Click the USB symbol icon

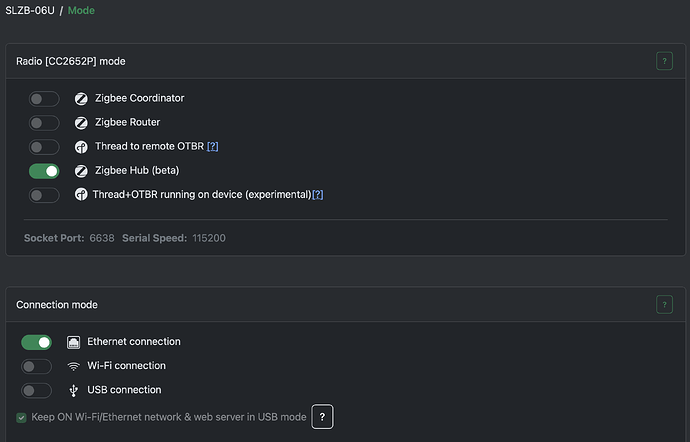[x=73, y=390]
